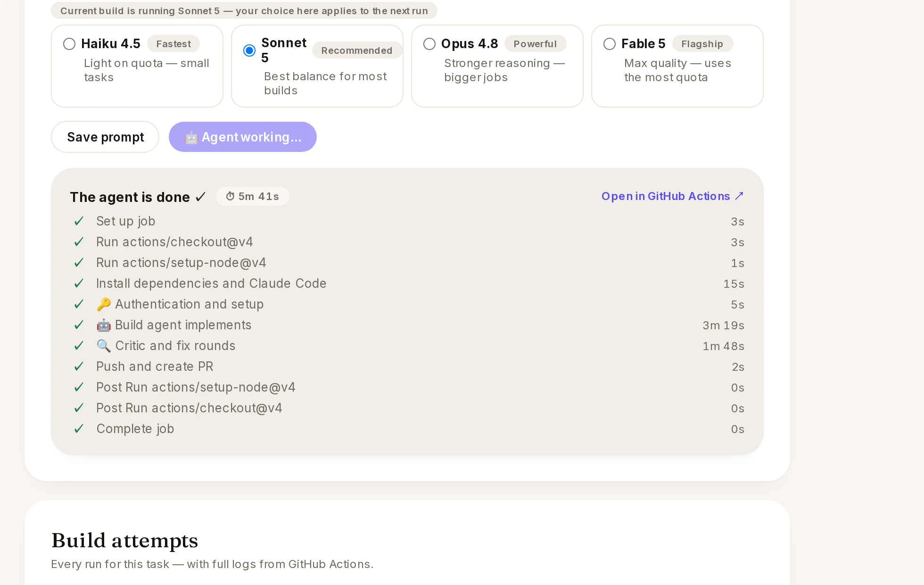The height and width of the screenshot is (585, 924).
Task: Click the 5m 41s duration badge
Action: pos(252,196)
